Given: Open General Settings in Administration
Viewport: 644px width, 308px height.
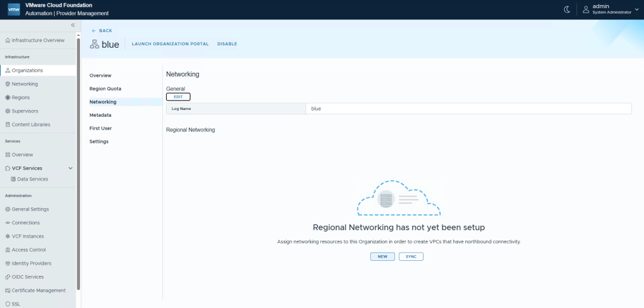Looking at the screenshot, I should [x=30, y=209].
